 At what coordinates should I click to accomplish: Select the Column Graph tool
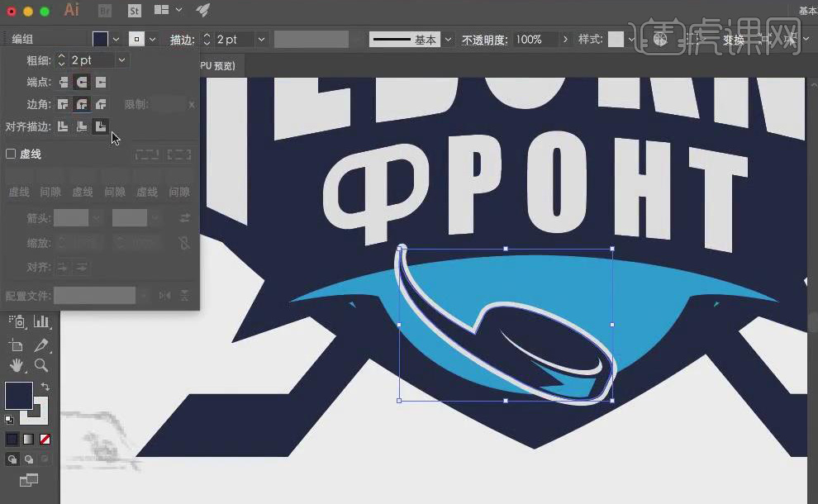click(41, 321)
